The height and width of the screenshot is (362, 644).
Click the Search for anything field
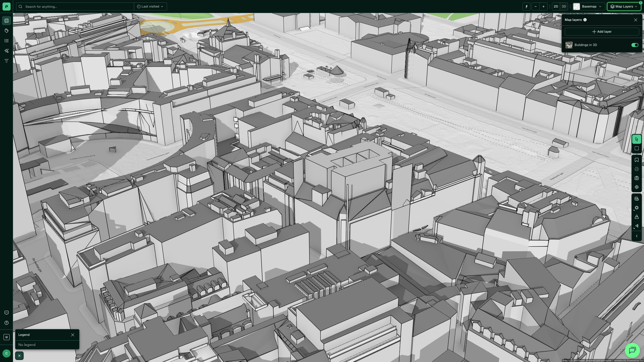[x=75, y=7]
